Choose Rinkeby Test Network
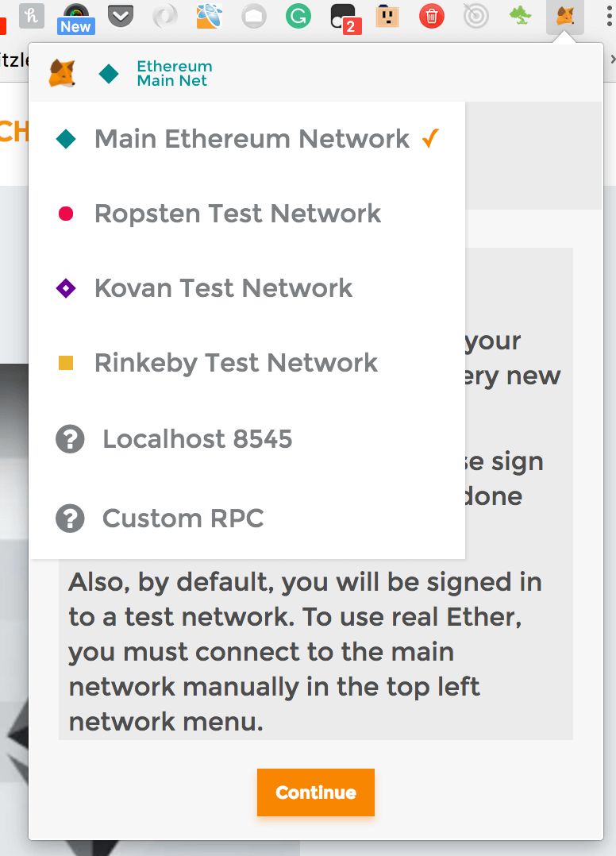 tap(247, 362)
